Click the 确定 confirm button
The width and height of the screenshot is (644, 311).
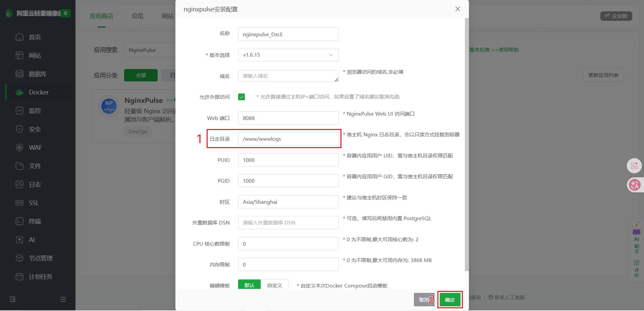coord(450,300)
